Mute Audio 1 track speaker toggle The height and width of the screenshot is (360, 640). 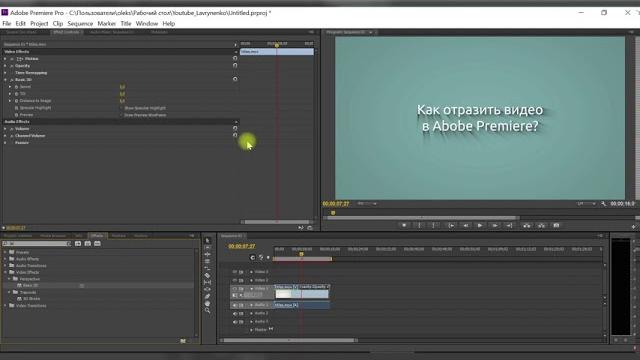[x=235, y=305]
